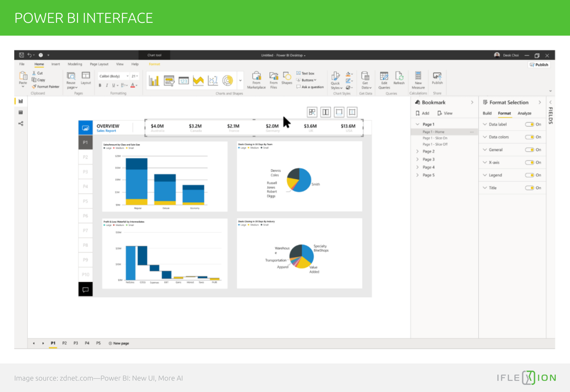Click the Refresh icon
Image resolution: width=570 pixels, height=392 pixels.
(399, 76)
